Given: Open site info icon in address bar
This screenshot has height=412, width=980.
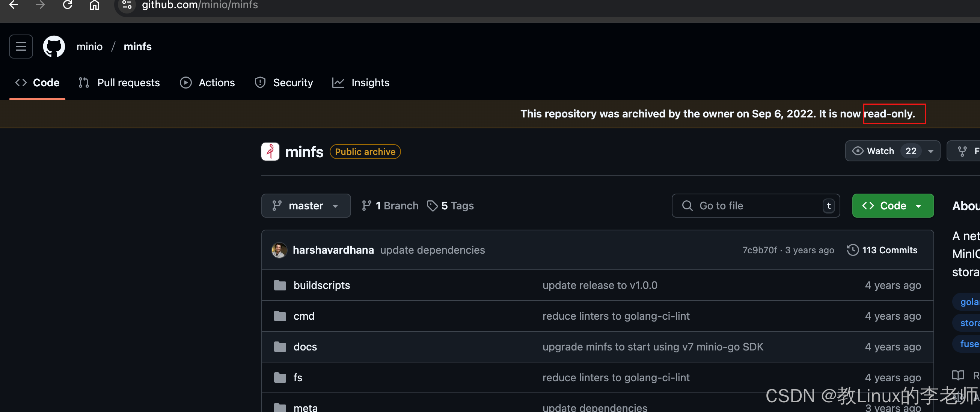Looking at the screenshot, I should pos(127,5).
